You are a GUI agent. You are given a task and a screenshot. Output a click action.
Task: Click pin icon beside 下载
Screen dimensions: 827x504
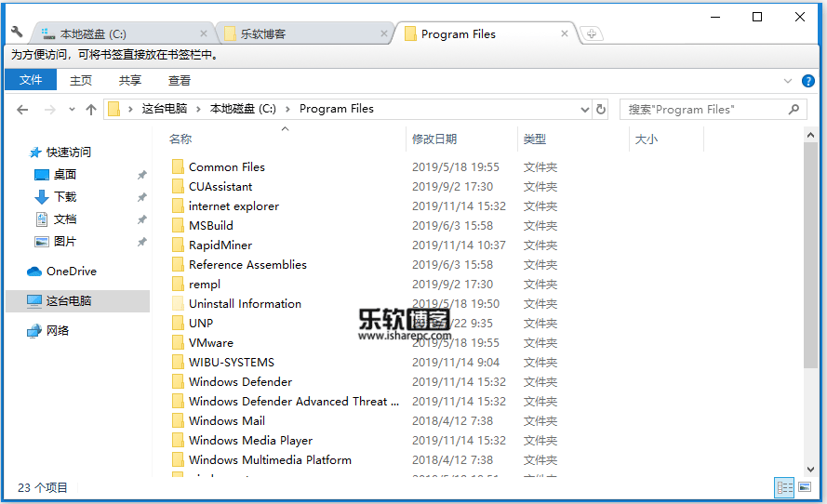142,197
